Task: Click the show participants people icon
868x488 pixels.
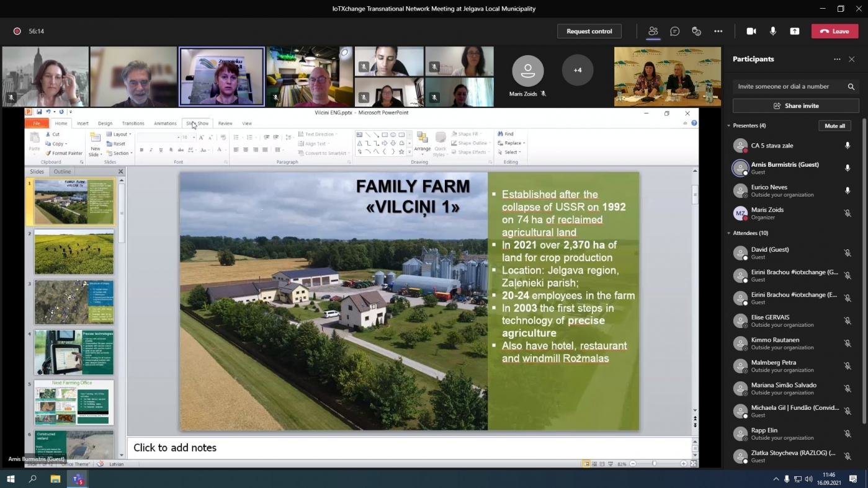Action: (653, 31)
